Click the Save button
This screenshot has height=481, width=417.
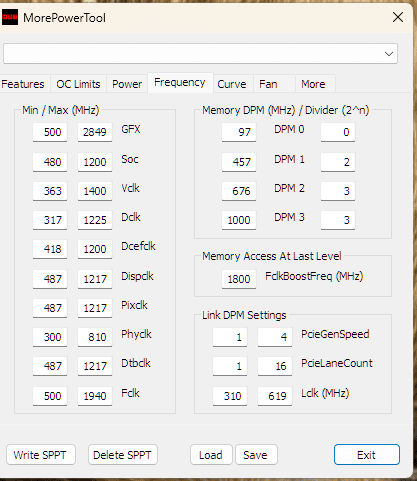[256, 455]
